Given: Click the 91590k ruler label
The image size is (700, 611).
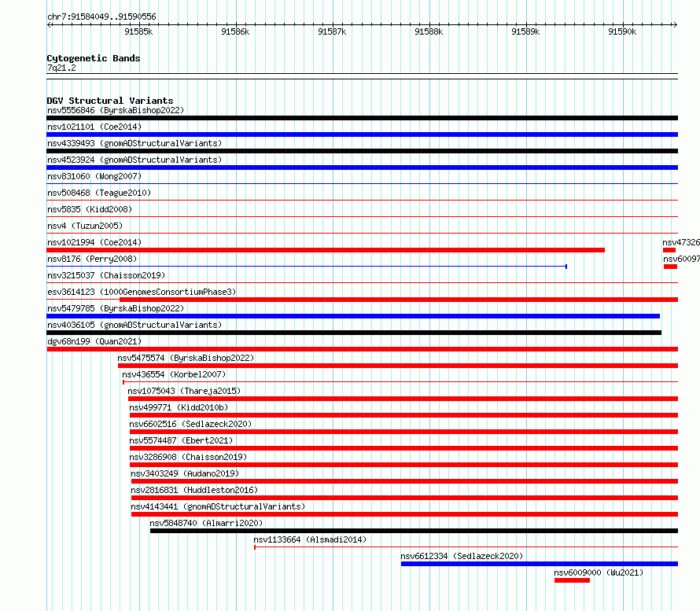Looking at the screenshot, I should 622,31.
